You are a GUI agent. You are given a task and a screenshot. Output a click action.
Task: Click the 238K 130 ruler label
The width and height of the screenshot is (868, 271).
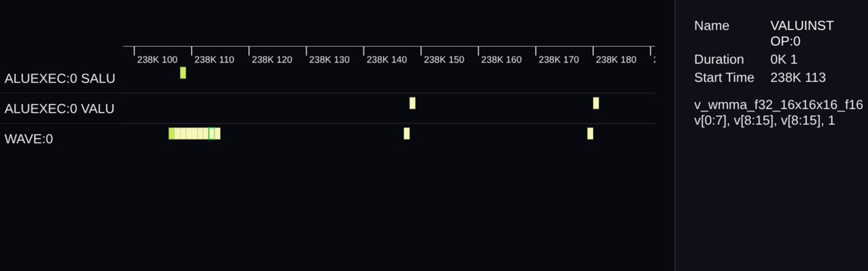click(x=329, y=59)
